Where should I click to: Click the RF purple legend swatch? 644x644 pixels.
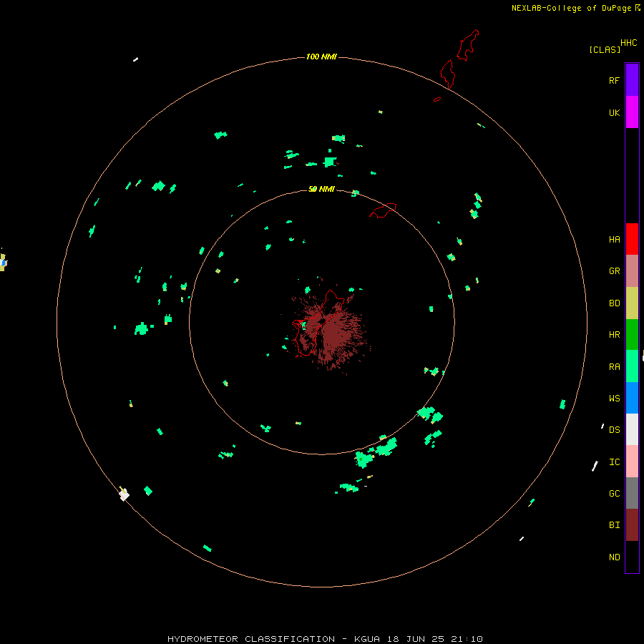point(632,80)
